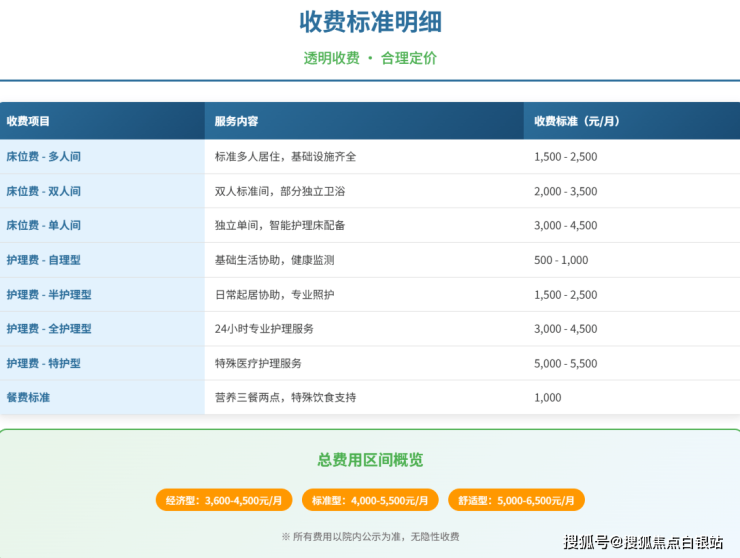Click the 总费用区间概览 heading

370,460
